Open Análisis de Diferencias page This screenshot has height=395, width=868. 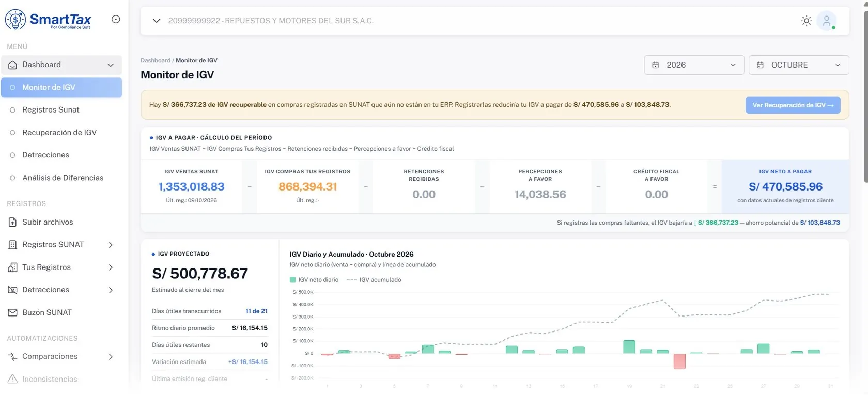(61, 178)
